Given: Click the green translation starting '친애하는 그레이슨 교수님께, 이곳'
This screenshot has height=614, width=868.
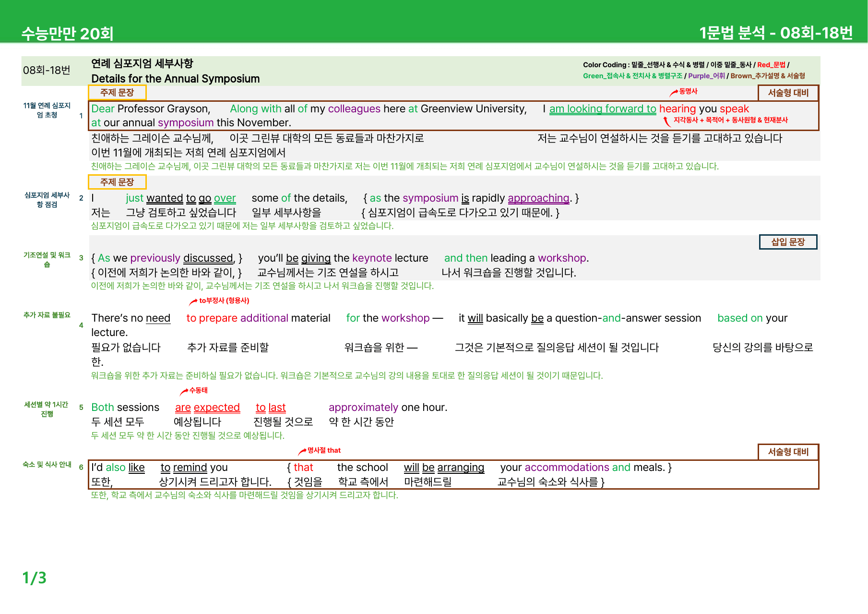Looking at the screenshot, I should 405,166.
